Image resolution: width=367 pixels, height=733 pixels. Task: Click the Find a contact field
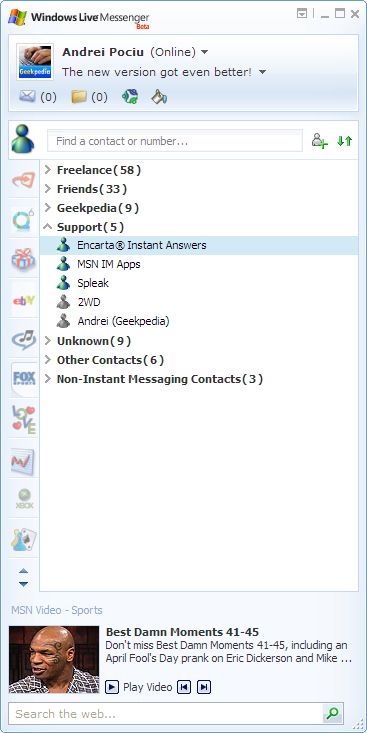(175, 141)
